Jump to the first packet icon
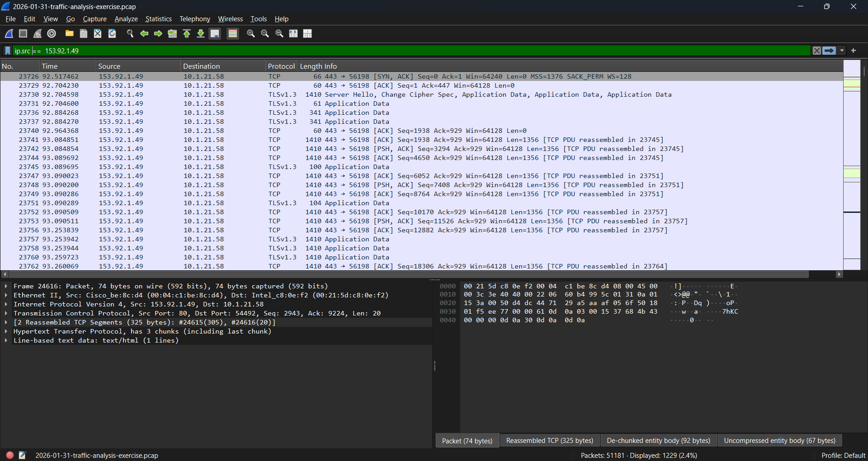The height and width of the screenshot is (461, 868). [187, 33]
